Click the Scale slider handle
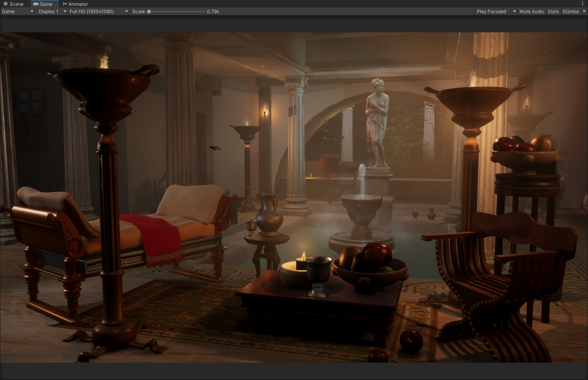This screenshot has width=588, height=380. (149, 12)
